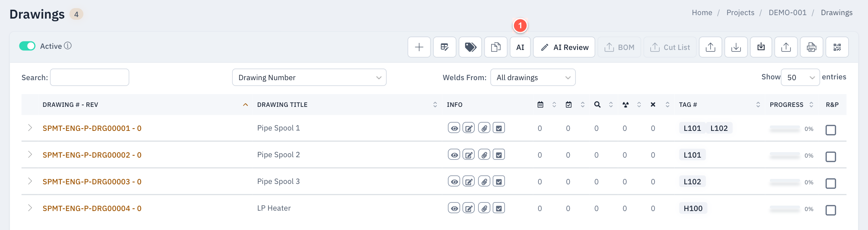This screenshot has height=230, width=868.
Task: Click eye view icon for Pipe Spool 3
Action: pyautogui.click(x=454, y=181)
